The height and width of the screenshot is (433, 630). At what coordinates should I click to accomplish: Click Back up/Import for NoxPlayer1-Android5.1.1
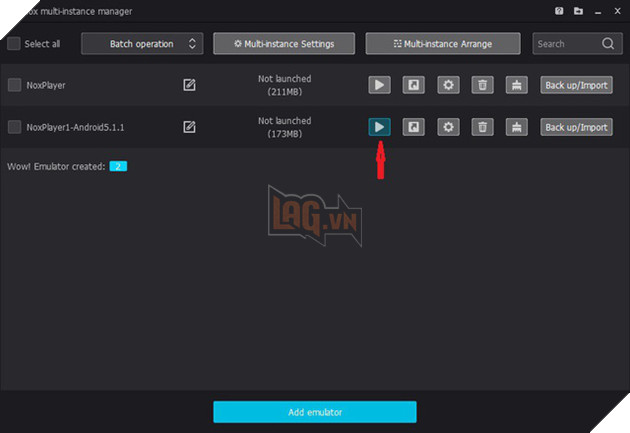(576, 127)
